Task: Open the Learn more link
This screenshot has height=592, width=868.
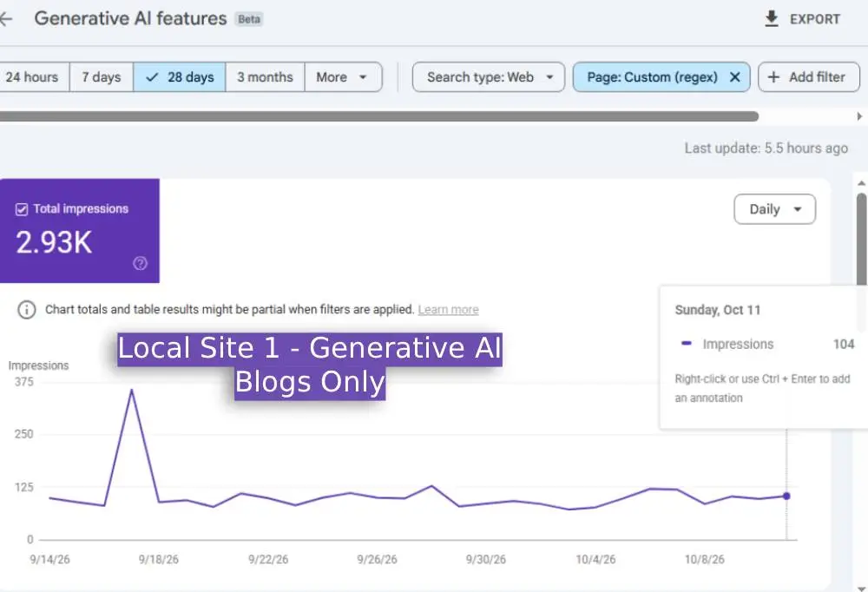Action: tap(449, 310)
